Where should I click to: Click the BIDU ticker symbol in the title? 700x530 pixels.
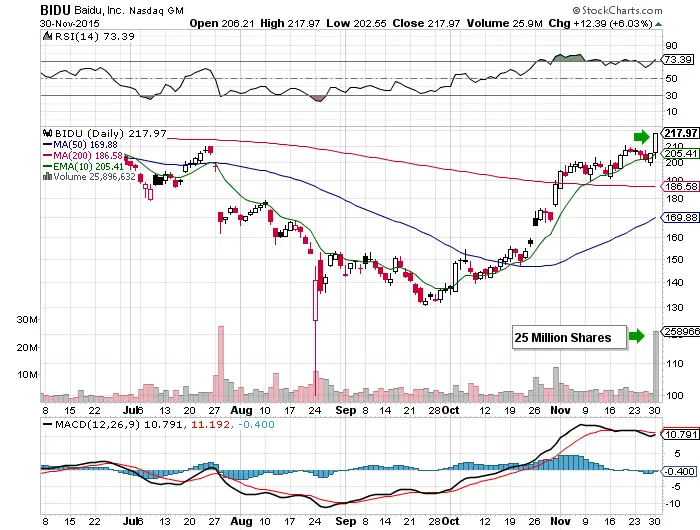pyautogui.click(x=55, y=10)
